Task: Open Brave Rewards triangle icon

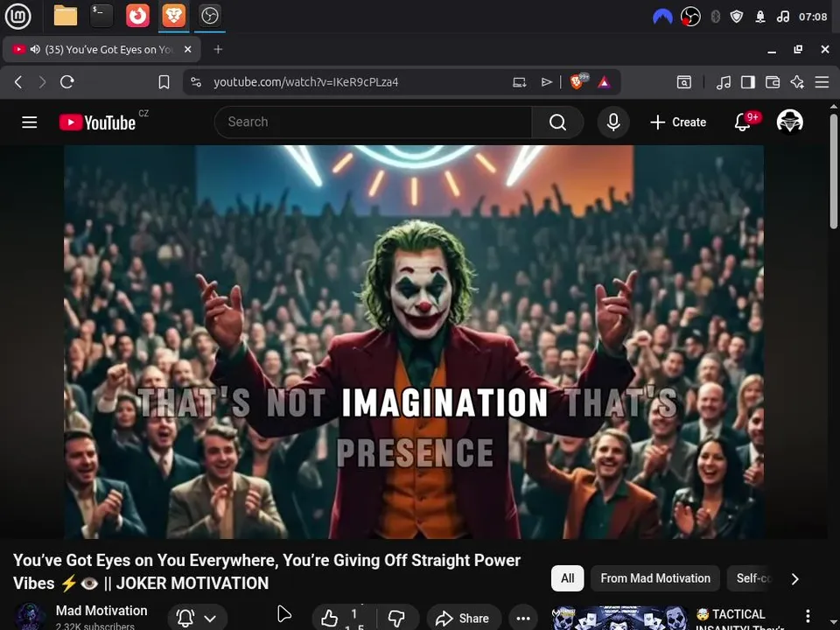Action: coord(605,82)
